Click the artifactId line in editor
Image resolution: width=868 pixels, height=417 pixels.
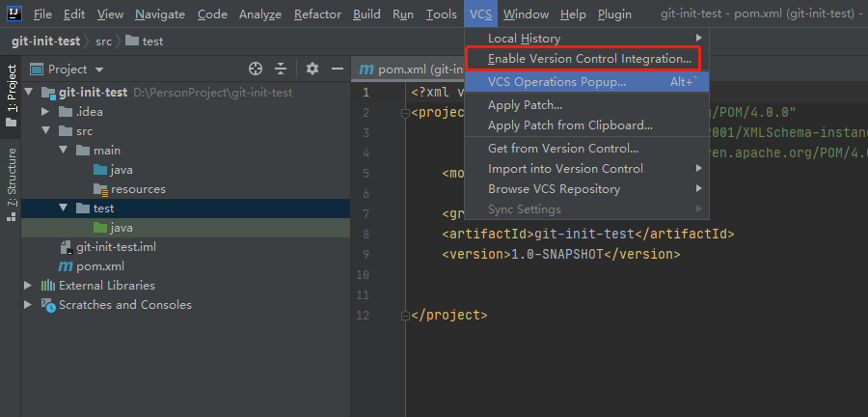click(x=588, y=235)
